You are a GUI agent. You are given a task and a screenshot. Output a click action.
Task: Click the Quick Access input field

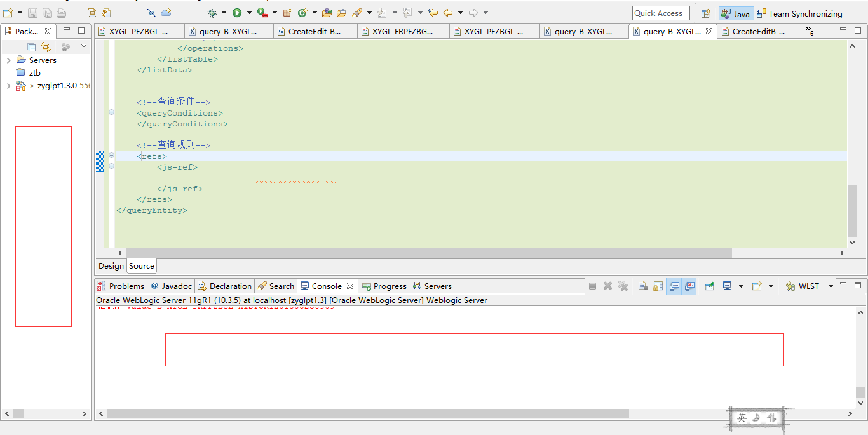[661, 13]
